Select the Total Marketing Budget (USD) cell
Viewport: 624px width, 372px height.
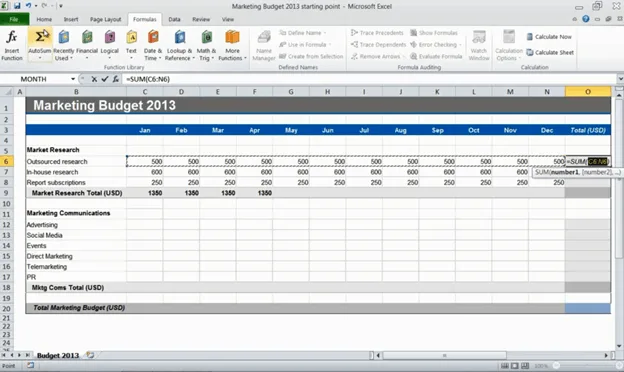click(76, 308)
